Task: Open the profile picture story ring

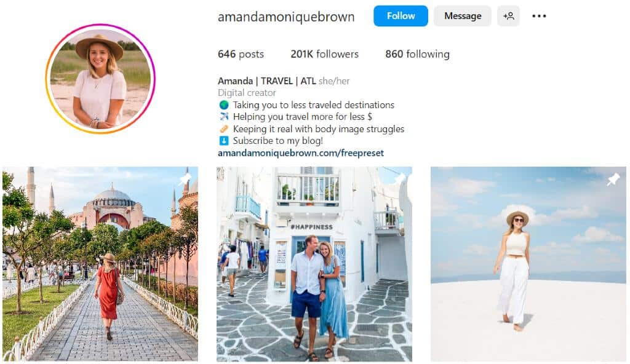Action: tap(100, 79)
